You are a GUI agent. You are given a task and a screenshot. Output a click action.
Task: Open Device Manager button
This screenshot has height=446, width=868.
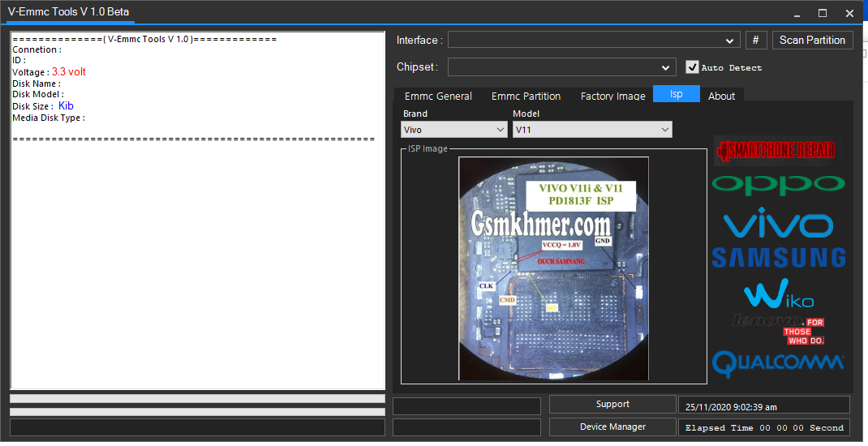(612, 427)
